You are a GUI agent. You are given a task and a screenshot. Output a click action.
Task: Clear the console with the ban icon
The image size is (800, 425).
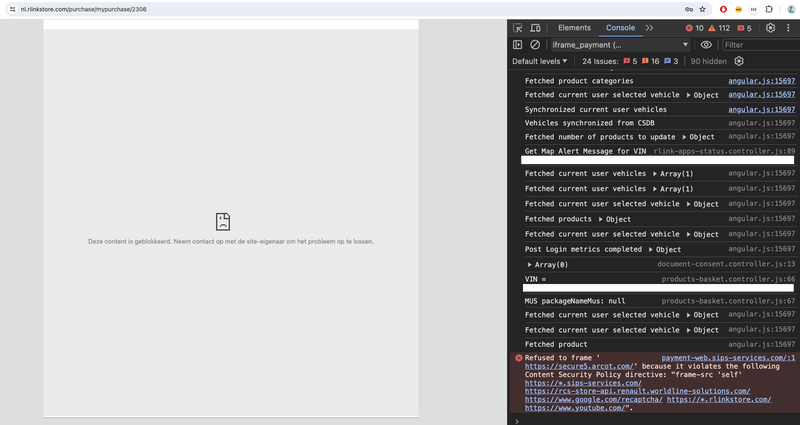[x=535, y=45]
